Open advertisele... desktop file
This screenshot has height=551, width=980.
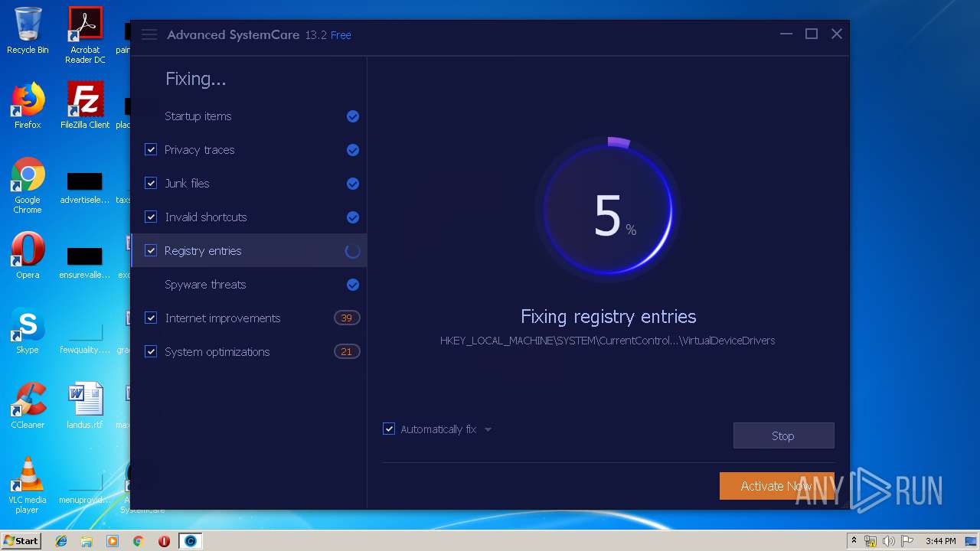(x=85, y=187)
